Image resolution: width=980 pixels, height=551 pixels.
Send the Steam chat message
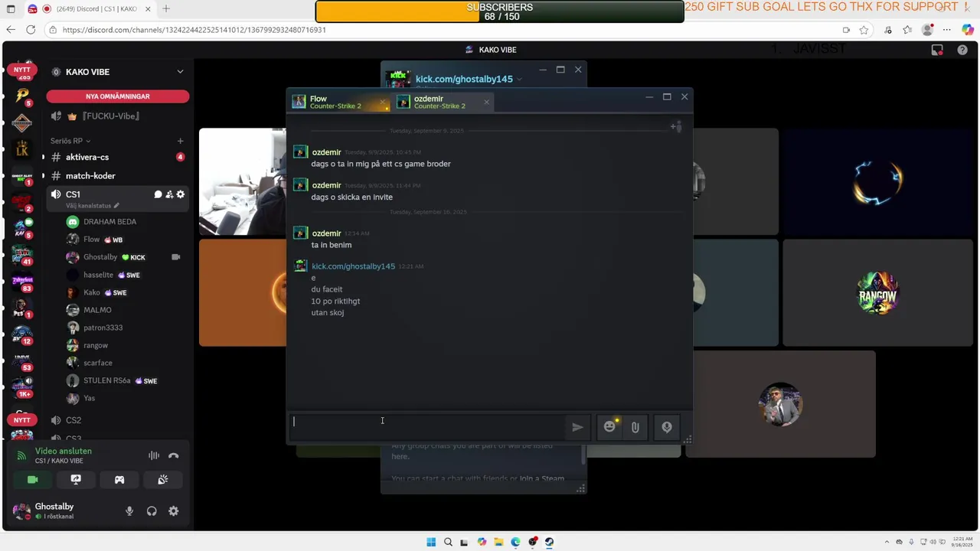(x=577, y=428)
